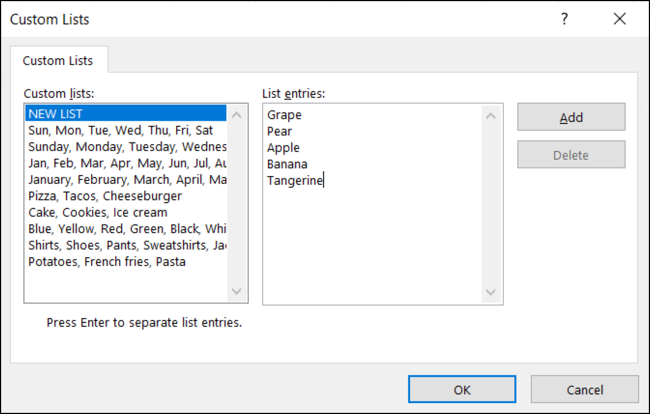The image size is (650, 414).
Task: Click the Delete button
Action: (x=571, y=155)
